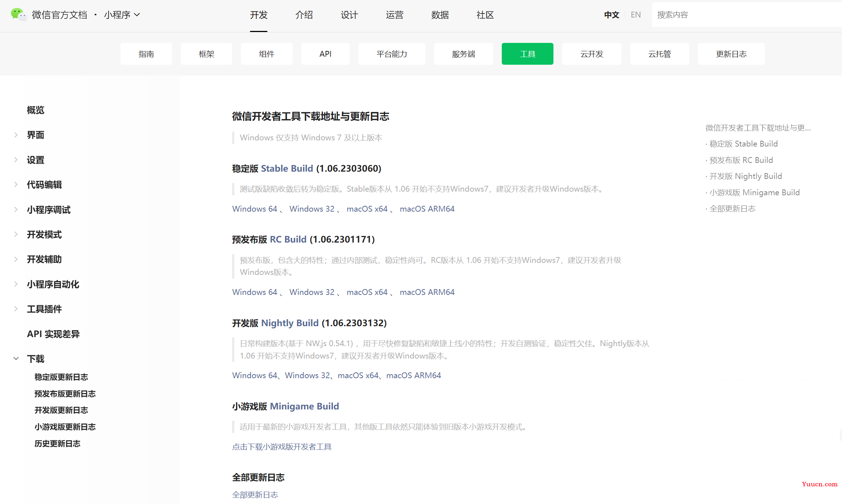The image size is (842, 504).
Task: Open 概览 in the sidebar
Action: pos(36,110)
